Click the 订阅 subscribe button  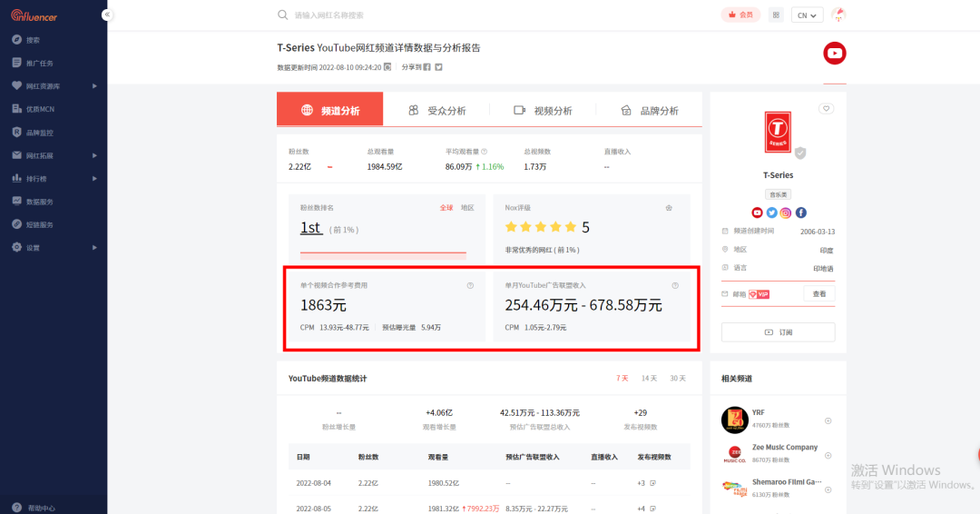(x=778, y=332)
